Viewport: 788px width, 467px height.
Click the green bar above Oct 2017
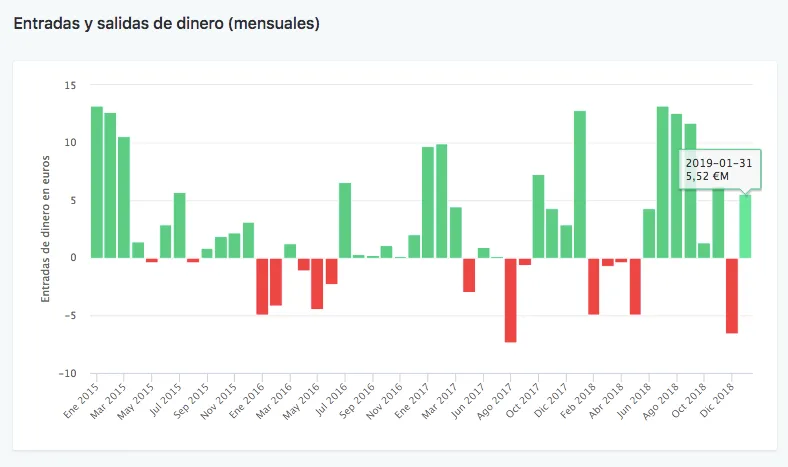[x=538, y=216]
